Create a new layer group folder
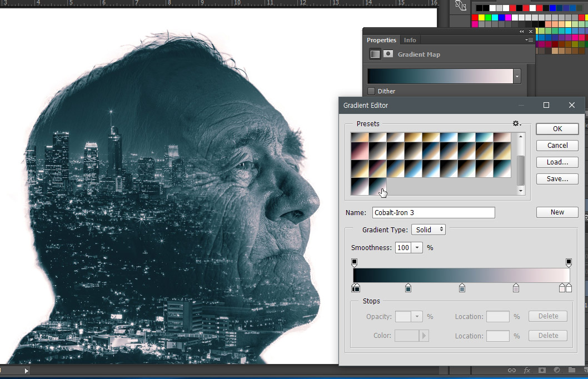Screen dimensions: 588x379 pos(571,370)
